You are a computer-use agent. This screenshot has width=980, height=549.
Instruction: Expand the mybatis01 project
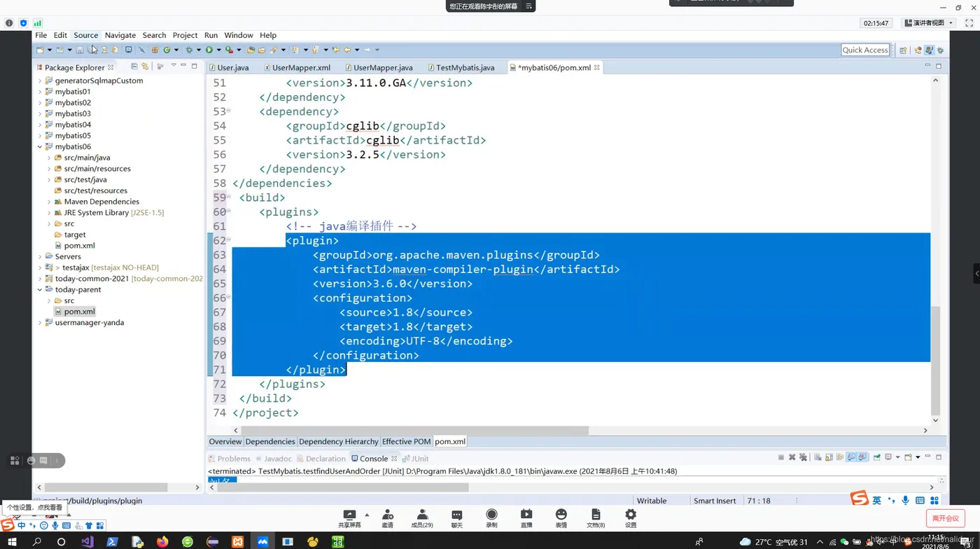[x=40, y=91]
